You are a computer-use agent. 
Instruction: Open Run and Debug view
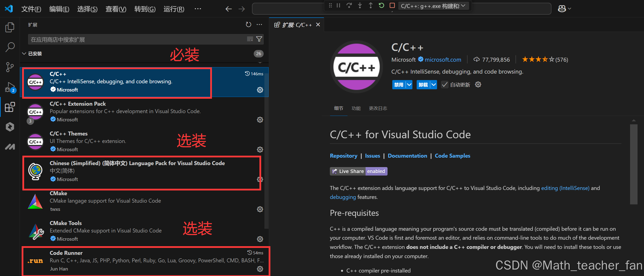[x=10, y=88]
